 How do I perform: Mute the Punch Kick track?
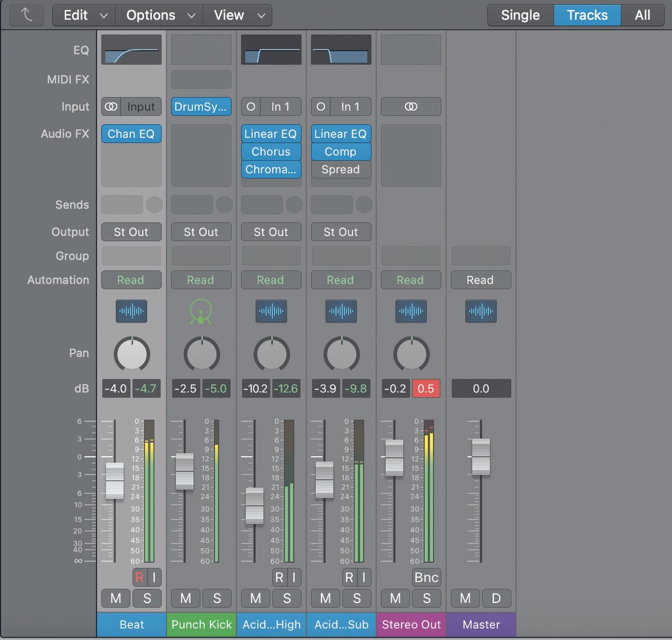pyautogui.click(x=185, y=598)
